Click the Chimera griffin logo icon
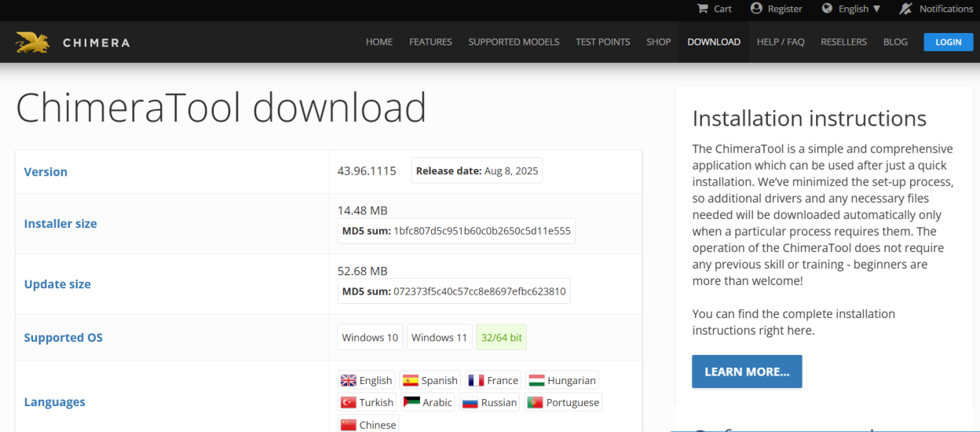The width and height of the screenshot is (980, 432). (33, 42)
